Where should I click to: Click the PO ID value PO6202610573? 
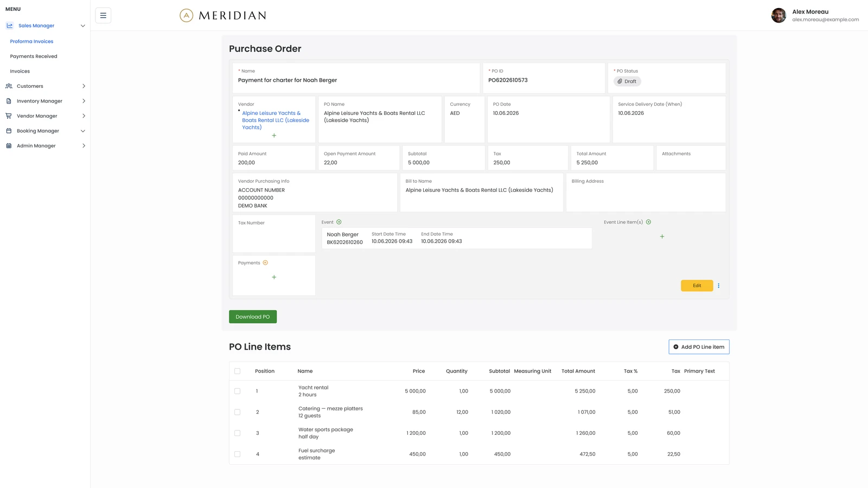click(508, 80)
